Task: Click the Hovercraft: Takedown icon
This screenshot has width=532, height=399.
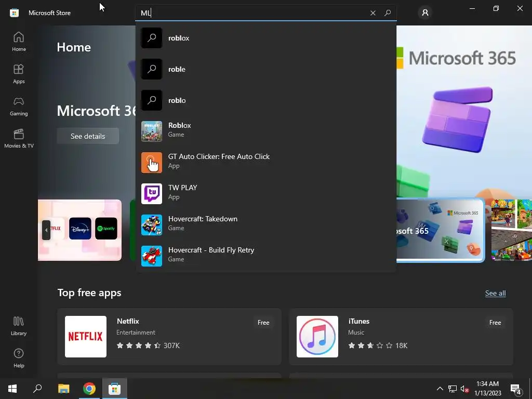Action: pos(152,225)
